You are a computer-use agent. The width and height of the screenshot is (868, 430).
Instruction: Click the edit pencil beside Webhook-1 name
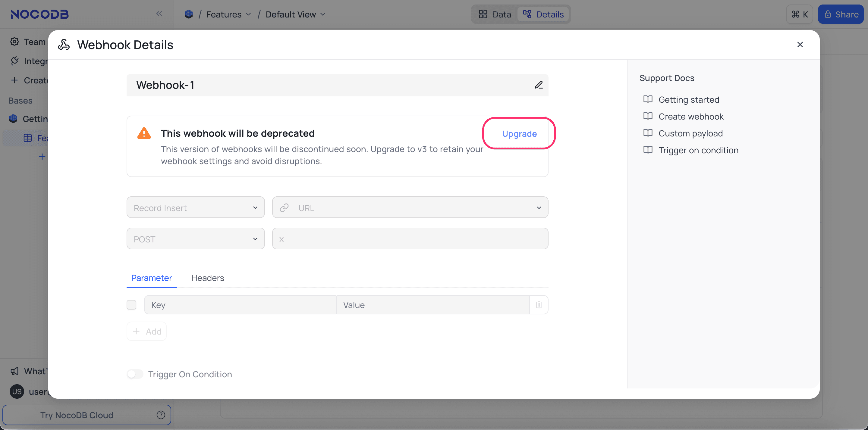coord(539,85)
